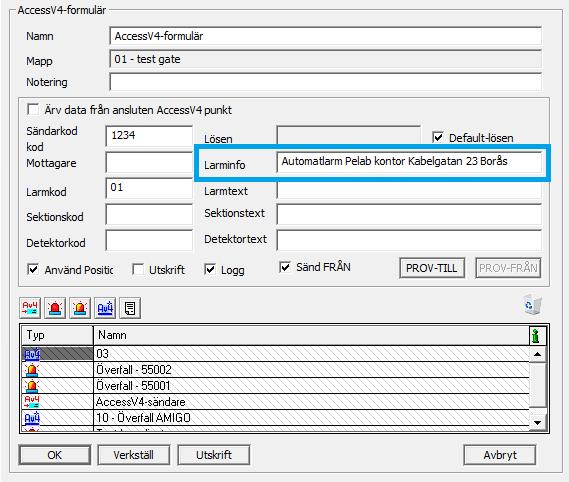Click the alarm icon beside Överfall - 55001
Image resolution: width=569 pixels, height=482 pixels.
[32, 386]
